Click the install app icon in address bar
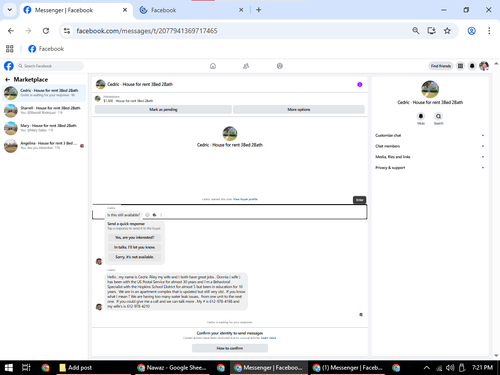The width and height of the screenshot is (500, 375). 432,31
